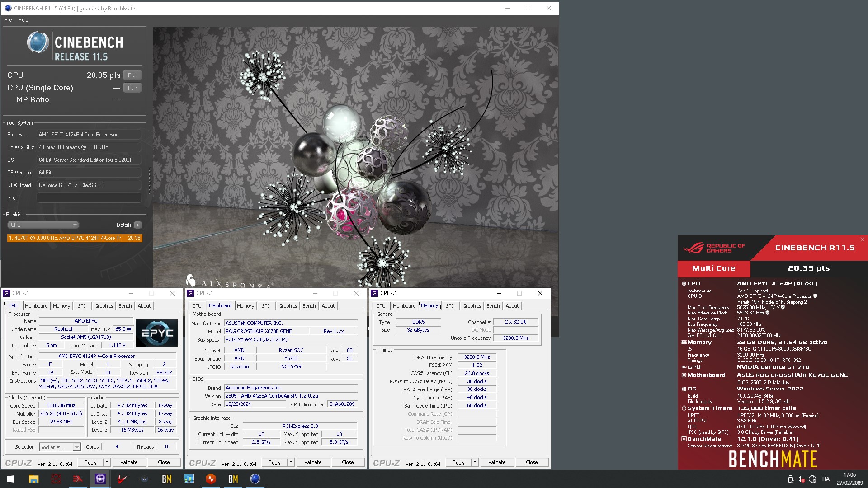Viewport: 868px width, 488px height.
Task: Open the second BenchMate taskbar icon
Action: [x=233, y=479]
